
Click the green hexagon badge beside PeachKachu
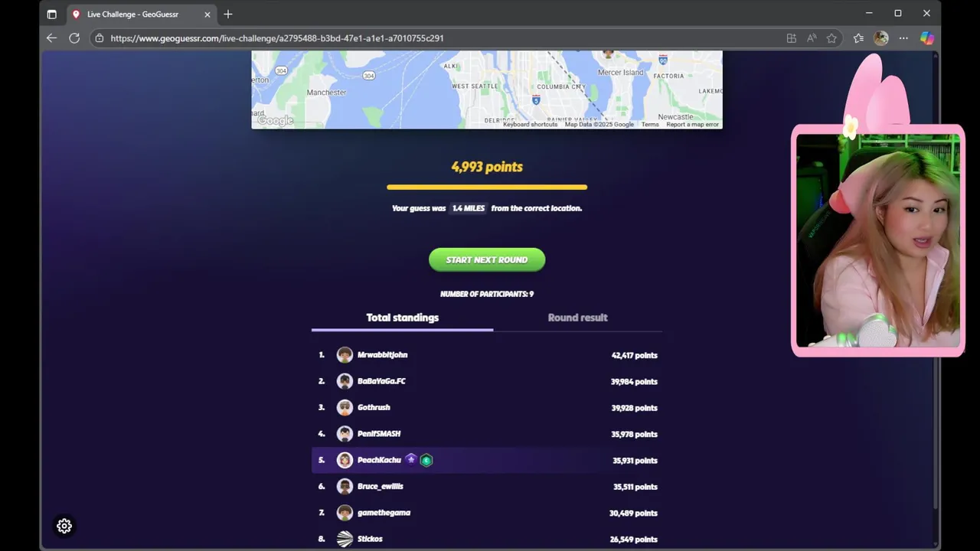pyautogui.click(x=426, y=460)
